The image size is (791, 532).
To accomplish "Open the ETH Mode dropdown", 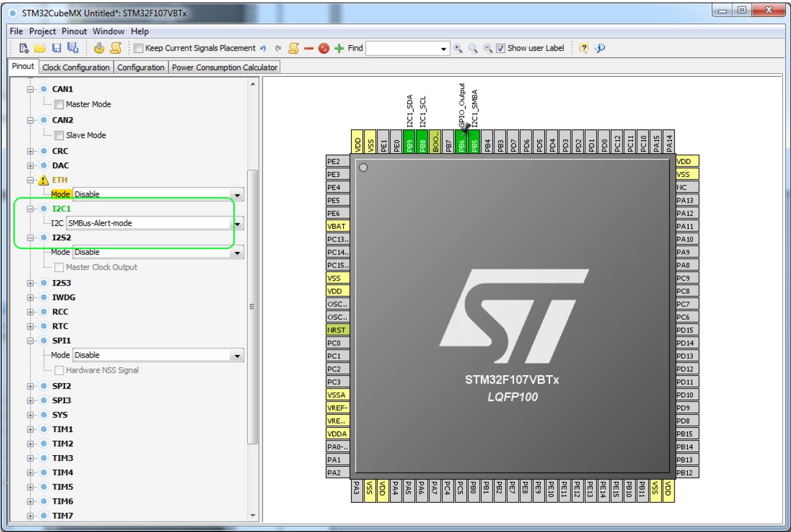I will pyautogui.click(x=158, y=195).
